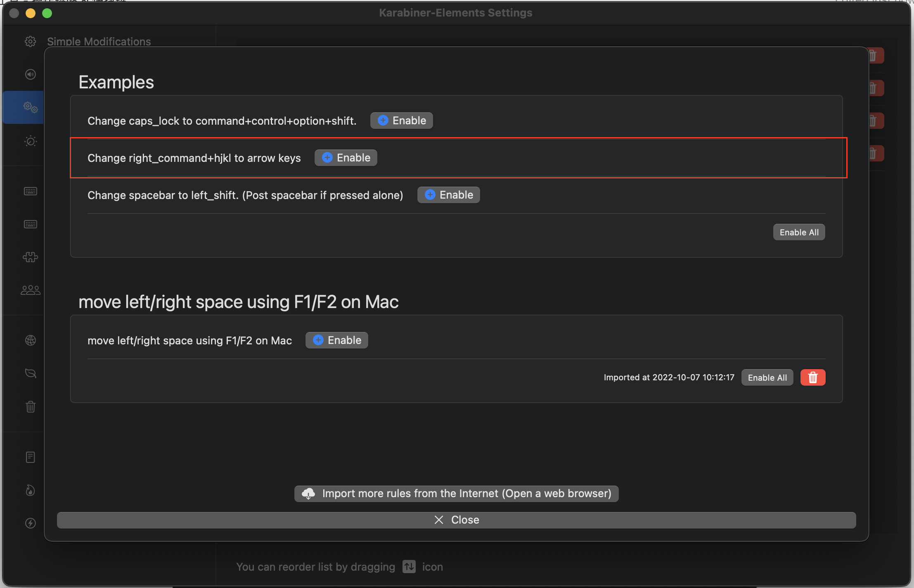
Task: Import more rules from the Internet
Action: pyautogui.click(x=456, y=493)
